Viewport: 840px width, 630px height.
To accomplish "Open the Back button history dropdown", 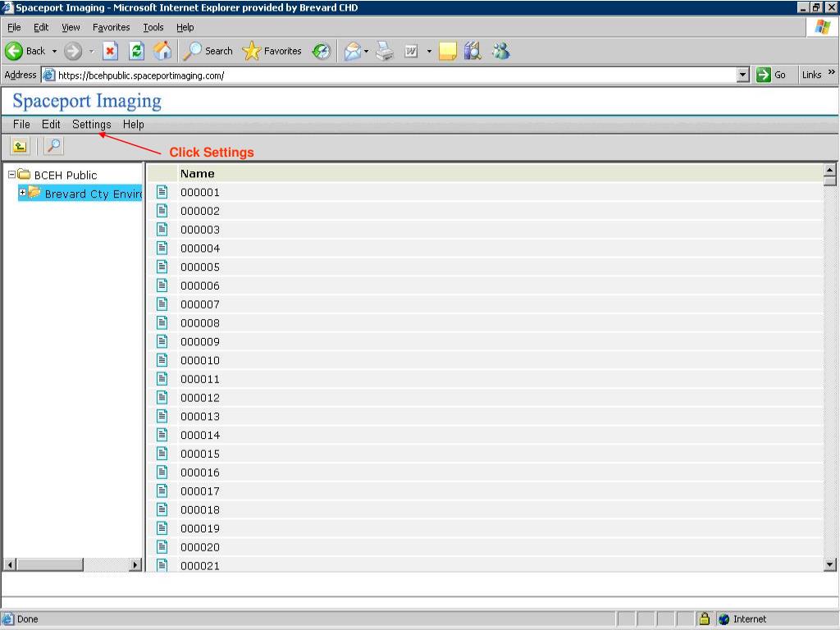I will pyautogui.click(x=54, y=52).
